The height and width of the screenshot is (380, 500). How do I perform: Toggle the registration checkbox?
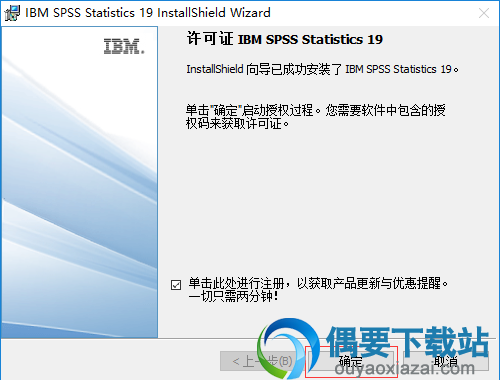click(176, 285)
